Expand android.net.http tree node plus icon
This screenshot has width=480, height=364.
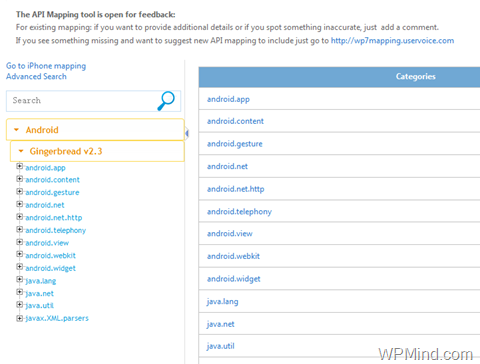(20, 217)
